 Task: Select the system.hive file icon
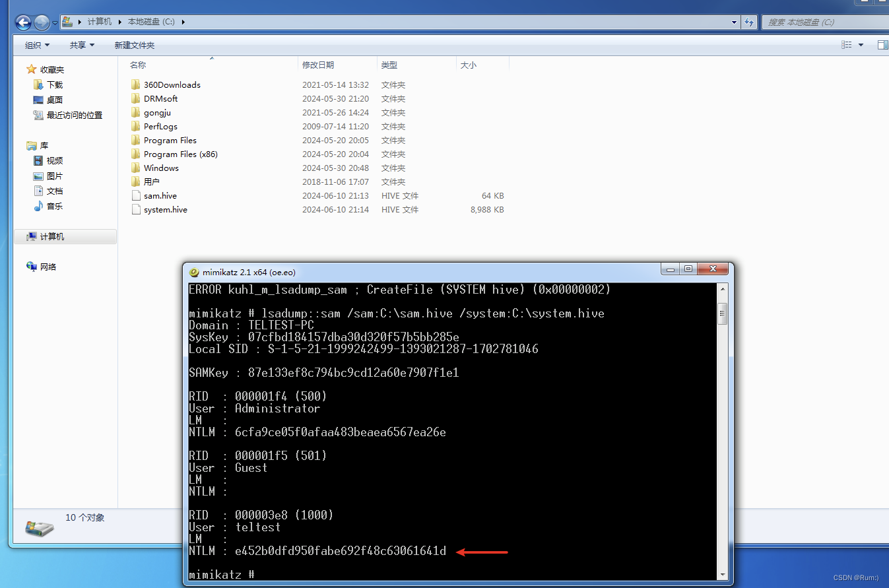pyautogui.click(x=135, y=209)
